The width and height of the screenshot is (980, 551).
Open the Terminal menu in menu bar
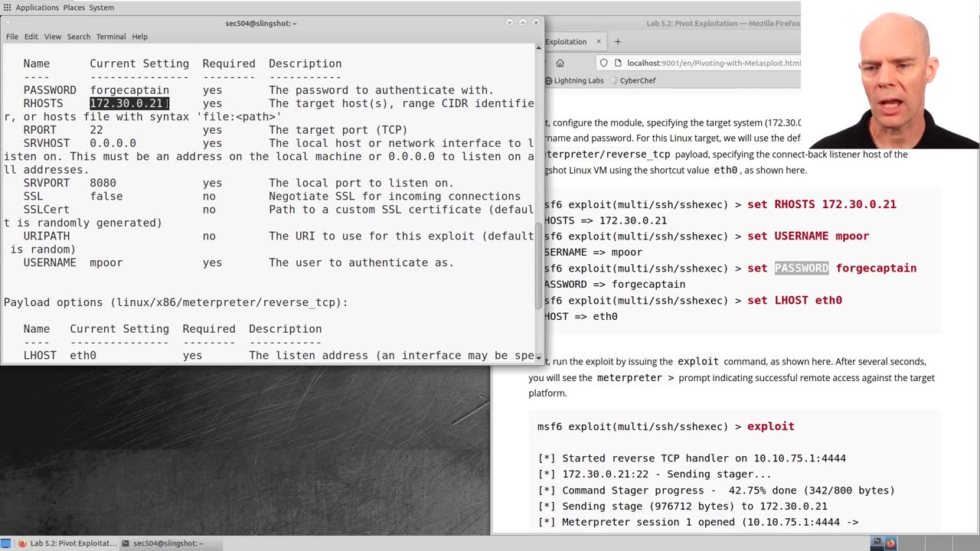[x=111, y=37]
